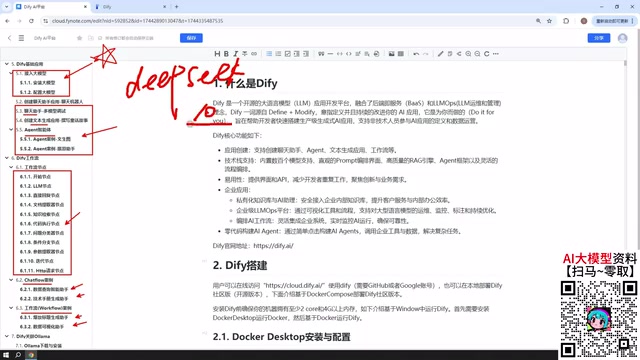Open the Windows Start menu
The width and height of the screenshot is (640, 360).
click(6, 355)
